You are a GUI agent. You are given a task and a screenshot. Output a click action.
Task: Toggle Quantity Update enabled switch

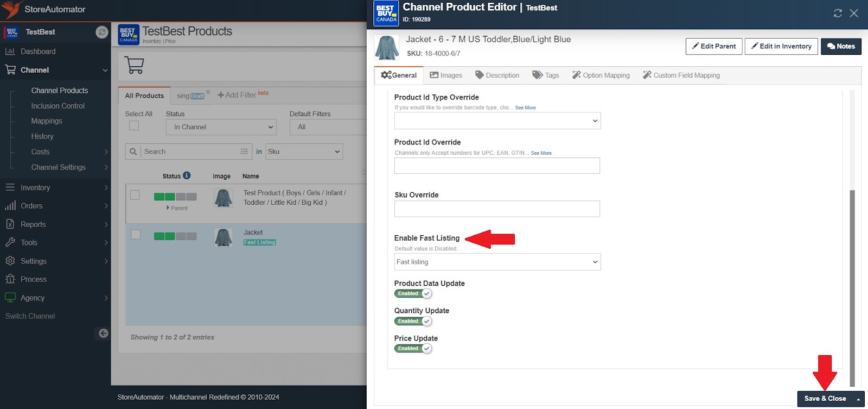click(x=413, y=322)
